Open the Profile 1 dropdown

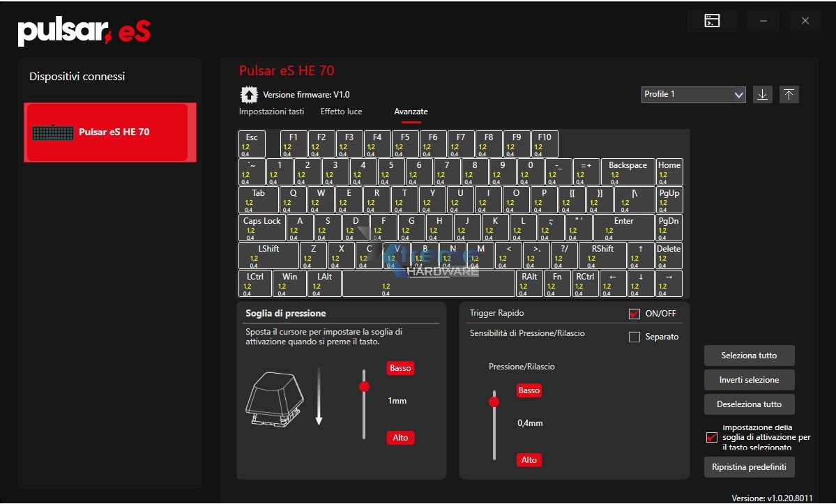point(693,94)
